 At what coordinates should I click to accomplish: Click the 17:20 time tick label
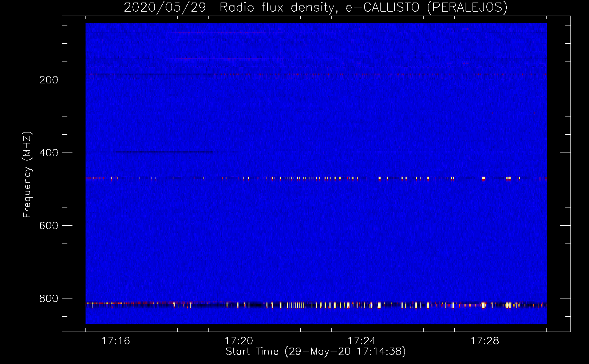tap(239, 341)
